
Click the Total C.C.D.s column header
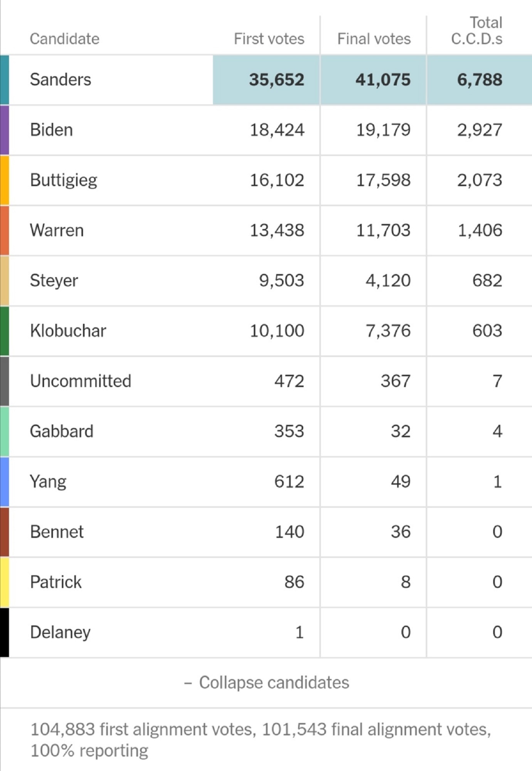(477, 31)
